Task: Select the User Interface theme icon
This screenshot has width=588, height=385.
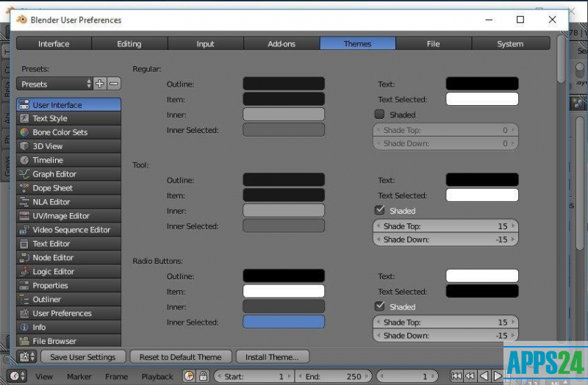Action: (24, 104)
